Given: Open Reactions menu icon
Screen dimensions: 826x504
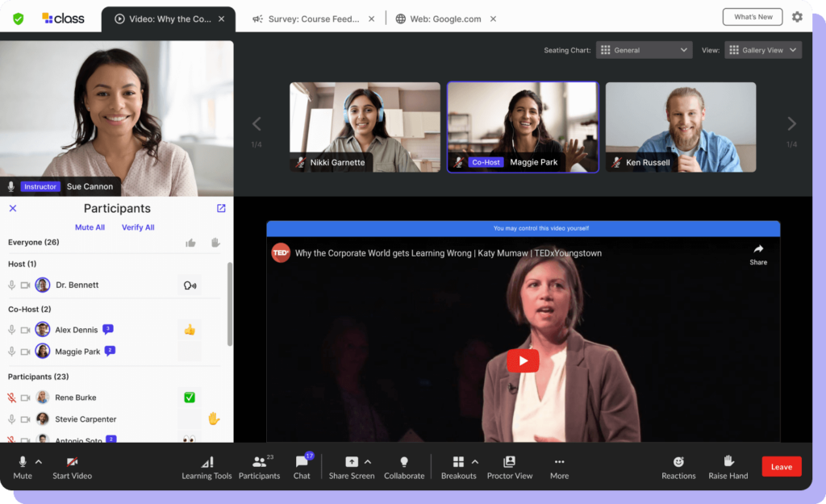Looking at the screenshot, I should pyautogui.click(x=678, y=462).
